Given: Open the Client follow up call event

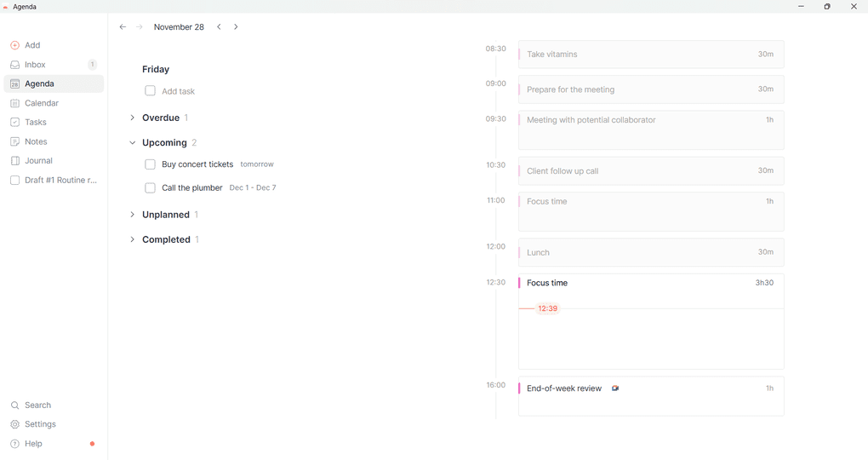Looking at the screenshot, I should [651, 171].
